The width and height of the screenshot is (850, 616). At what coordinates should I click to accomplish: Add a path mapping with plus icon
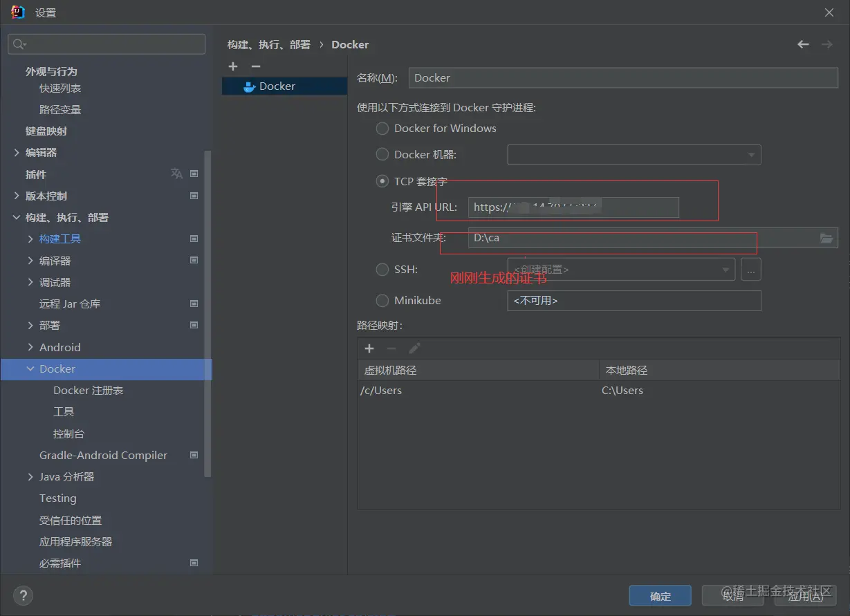(369, 348)
